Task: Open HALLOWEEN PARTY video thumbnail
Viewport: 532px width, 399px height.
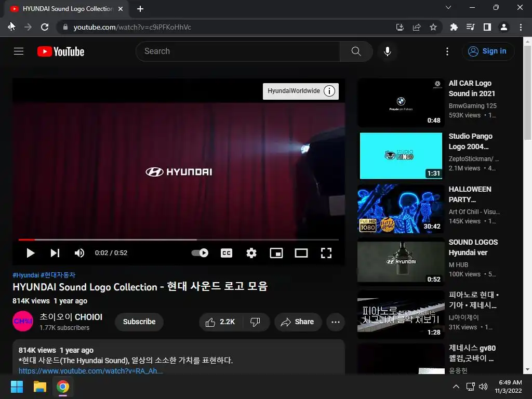Action: pos(401,209)
